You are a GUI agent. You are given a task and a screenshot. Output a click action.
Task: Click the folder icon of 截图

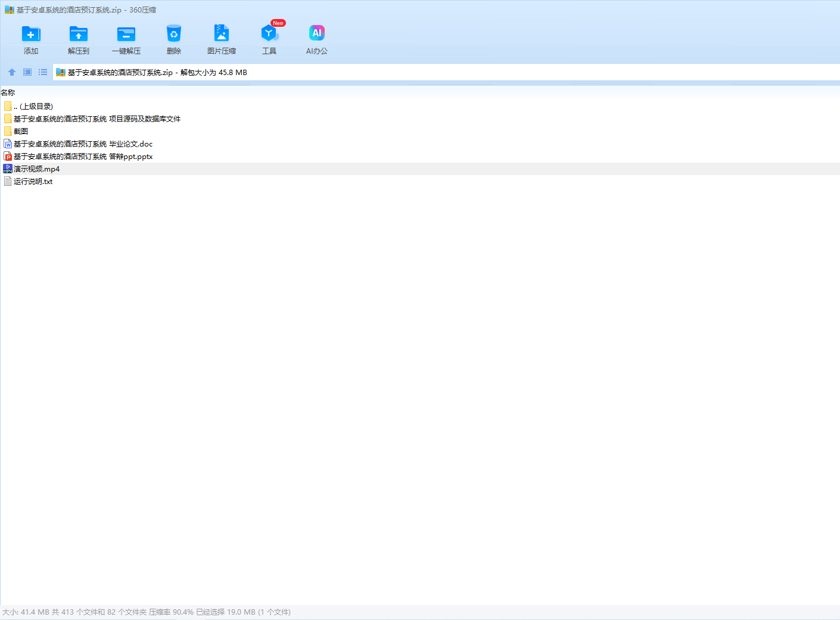click(x=8, y=131)
